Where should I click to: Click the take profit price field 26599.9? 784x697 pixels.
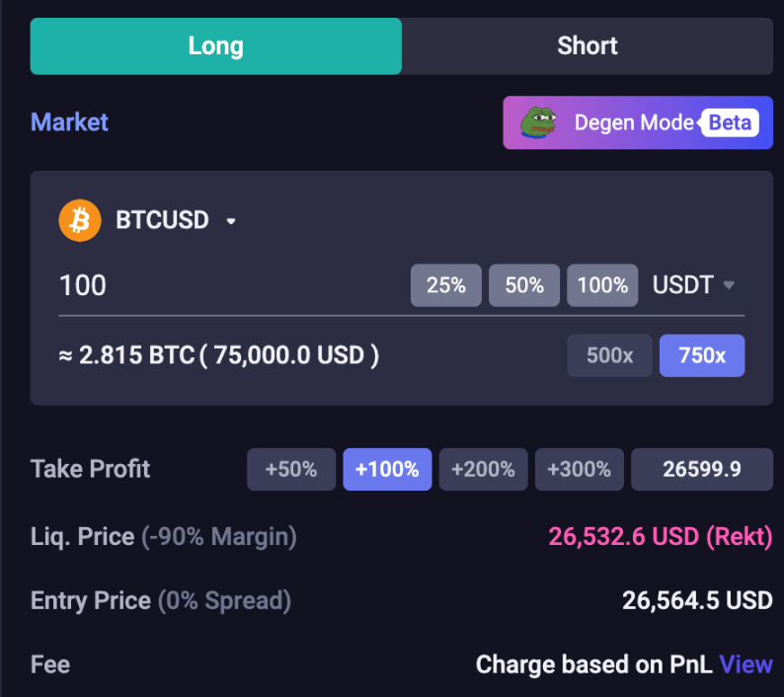(x=701, y=469)
